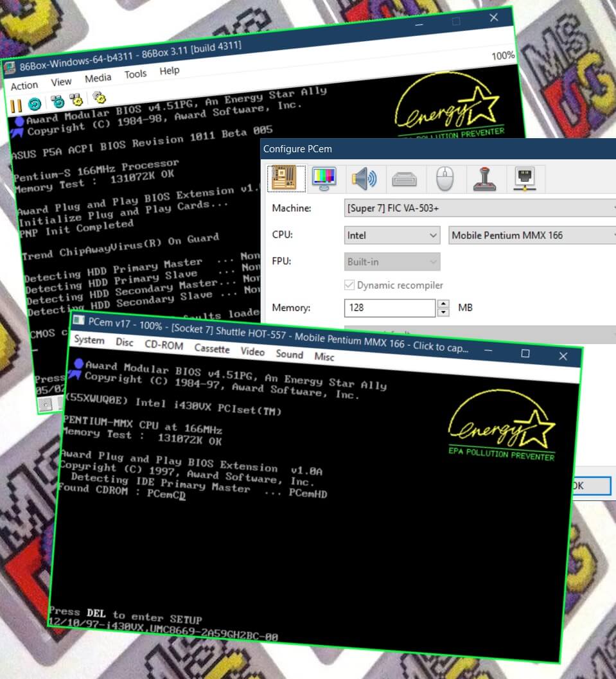
Task: Click "Press DEL to enter SETUP" in PCem
Action: (x=125, y=615)
